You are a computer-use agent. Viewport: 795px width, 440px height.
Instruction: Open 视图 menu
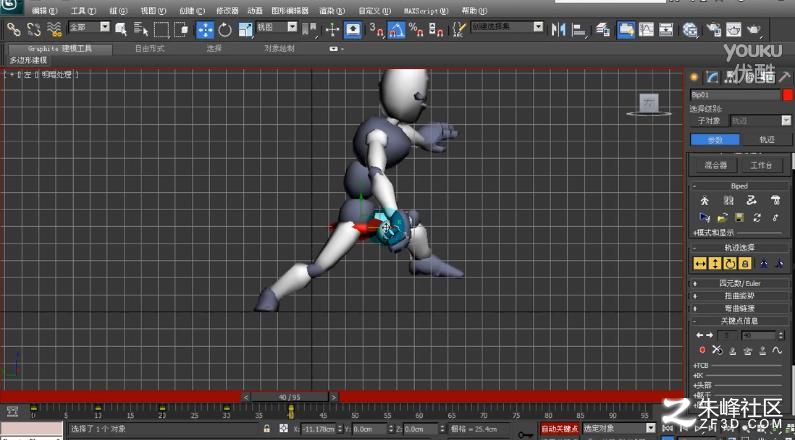[153, 11]
